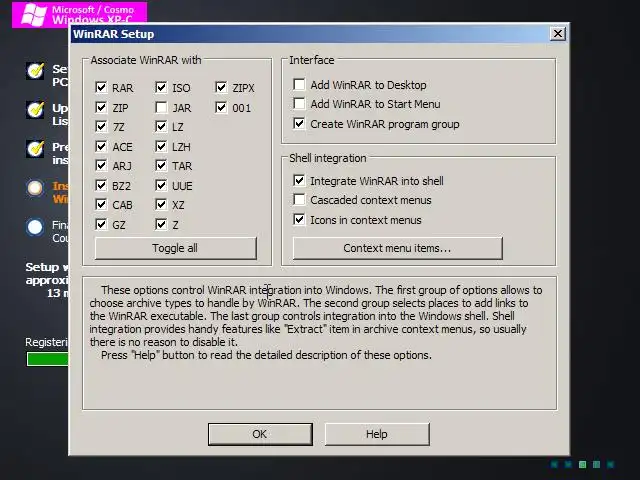640x480 pixels.
Task: Uncheck Create WinRAR program group
Action: (299, 123)
